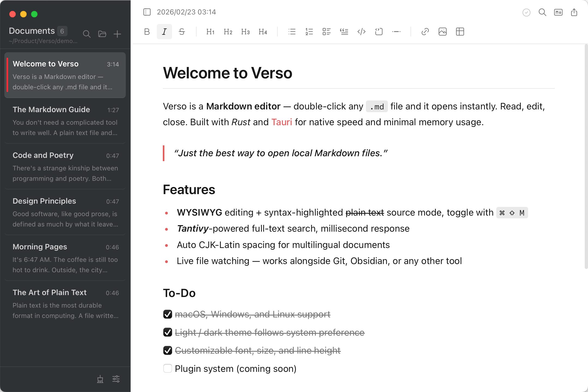Apply Heading 2 style
The image size is (588, 392).
[x=228, y=32]
